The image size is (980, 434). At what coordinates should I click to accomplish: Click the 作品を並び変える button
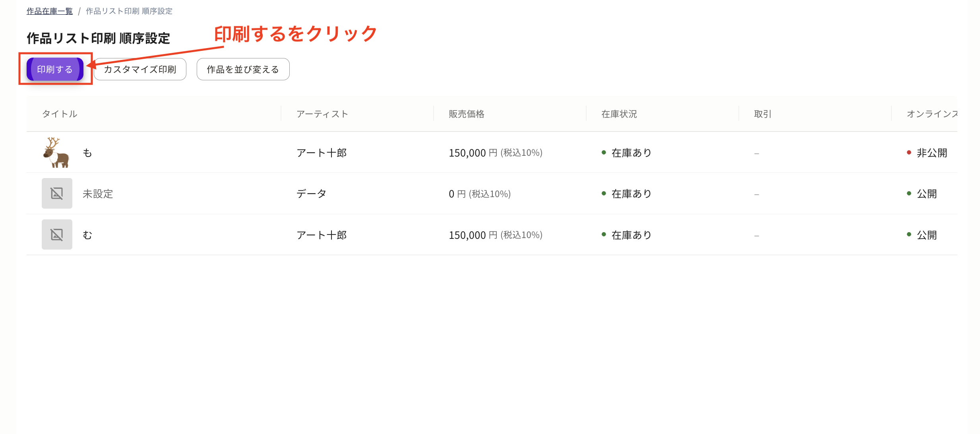pyautogui.click(x=243, y=69)
